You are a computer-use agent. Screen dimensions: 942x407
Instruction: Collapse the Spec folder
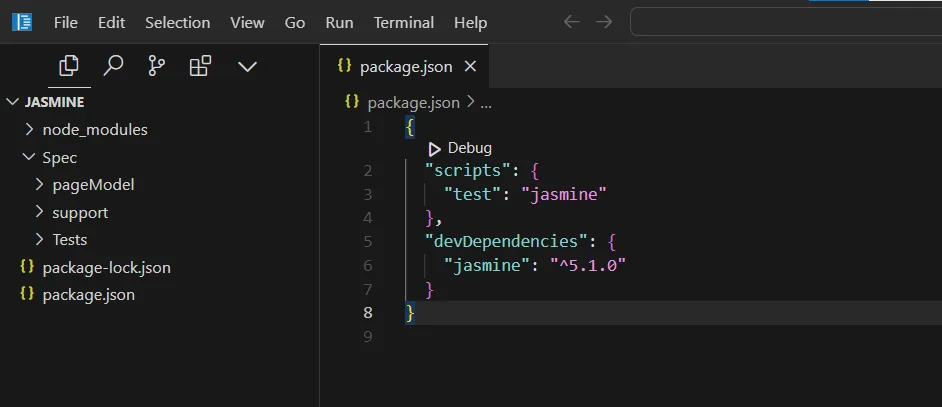pyautogui.click(x=28, y=156)
